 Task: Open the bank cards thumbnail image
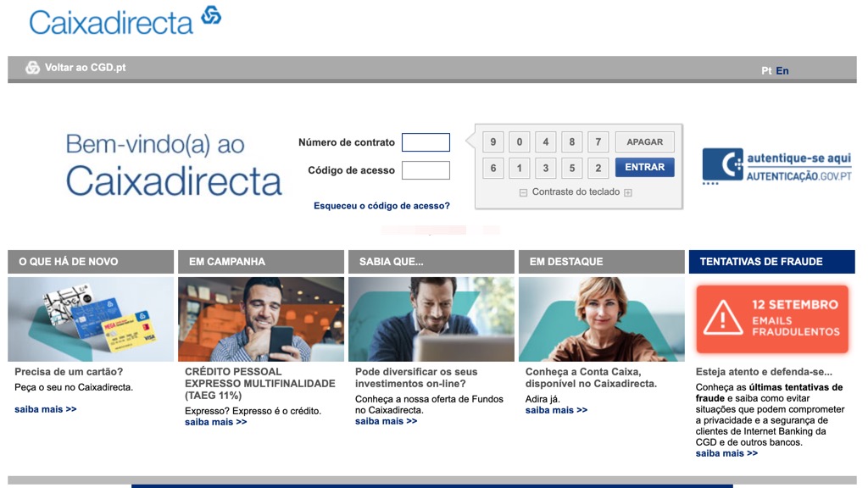pyautogui.click(x=91, y=319)
